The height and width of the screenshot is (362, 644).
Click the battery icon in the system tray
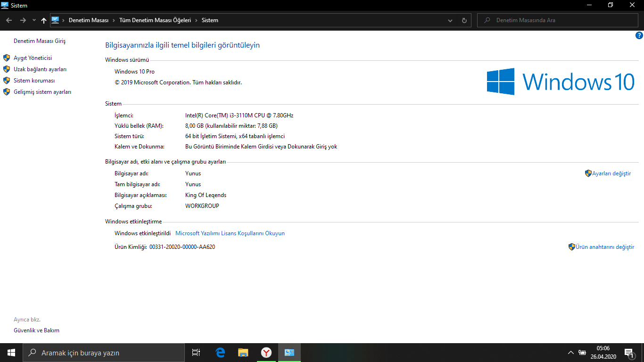tap(582, 353)
